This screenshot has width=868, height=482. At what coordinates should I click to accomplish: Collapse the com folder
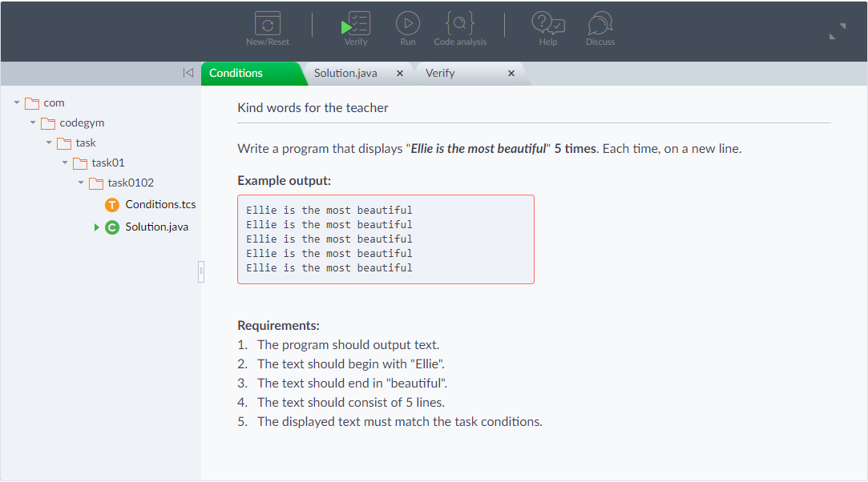point(17,102)
